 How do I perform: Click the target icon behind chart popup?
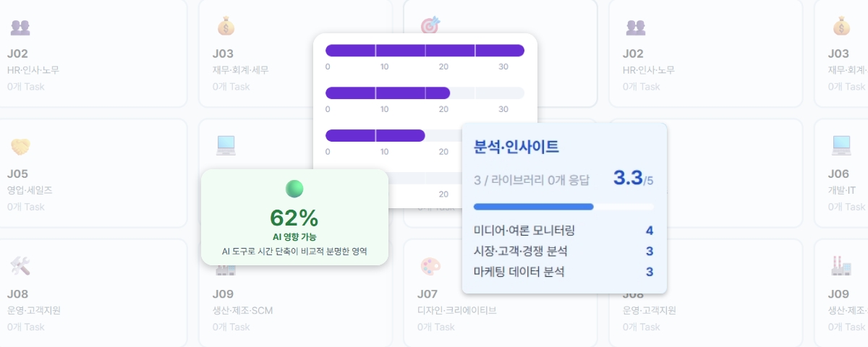click(x=430, y=26)
